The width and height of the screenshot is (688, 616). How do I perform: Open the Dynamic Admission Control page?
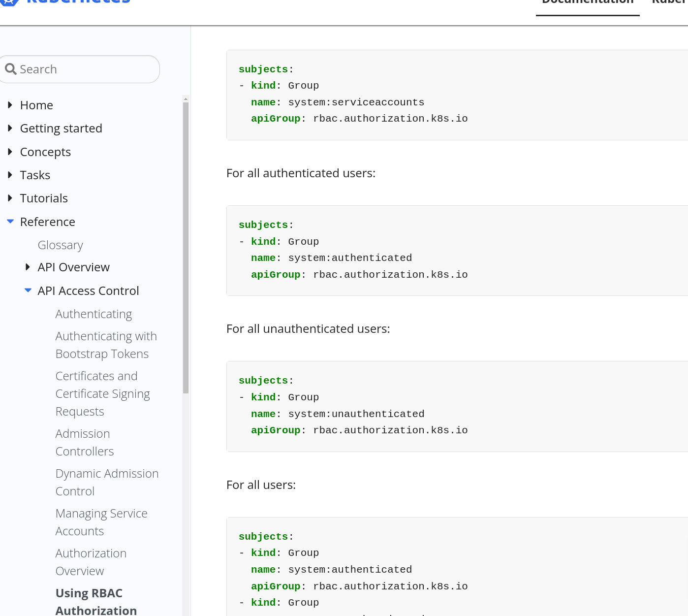click(107, 482)
